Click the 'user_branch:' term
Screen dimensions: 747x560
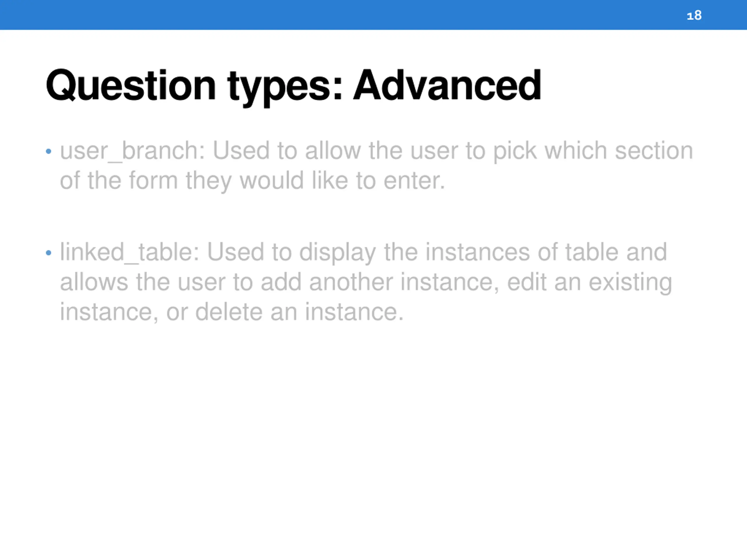(x=132, y=150)
